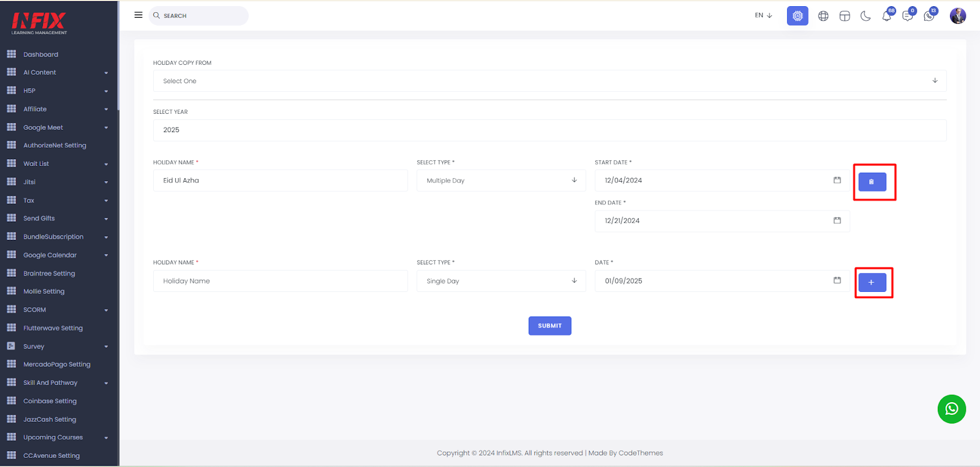Open Flutterwave Setting page
The height and width of the screenshot is (467, 980).
(x=53, y=328)
